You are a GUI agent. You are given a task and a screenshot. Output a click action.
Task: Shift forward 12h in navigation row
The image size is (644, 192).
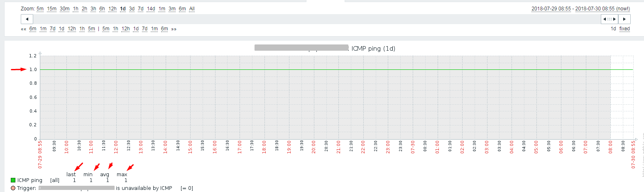tap(125, 29)
